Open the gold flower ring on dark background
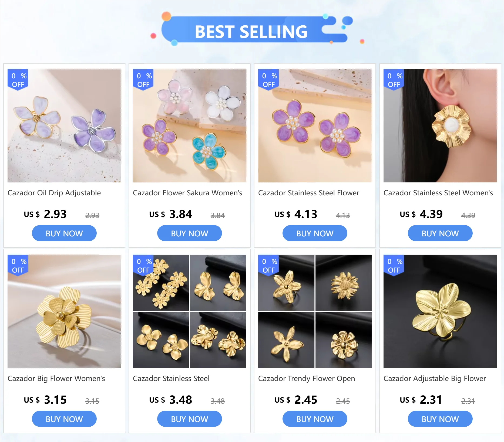This screenshot has height=442, width=504. (x=440, y=311)
